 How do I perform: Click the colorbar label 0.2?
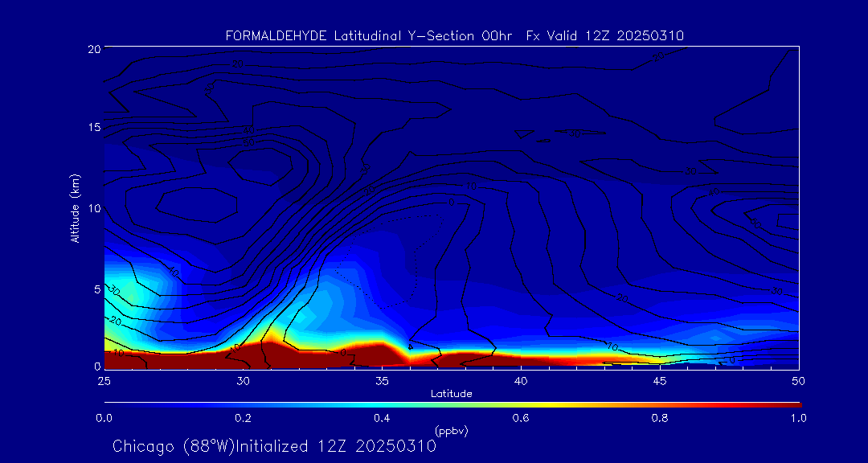click(x=243, y=418)
